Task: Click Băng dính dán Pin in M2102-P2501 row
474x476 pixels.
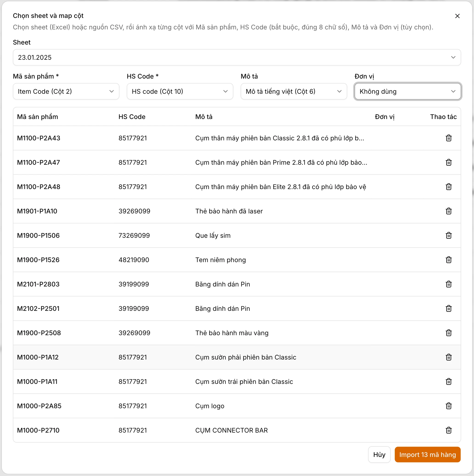Action: tap(222, 309)
